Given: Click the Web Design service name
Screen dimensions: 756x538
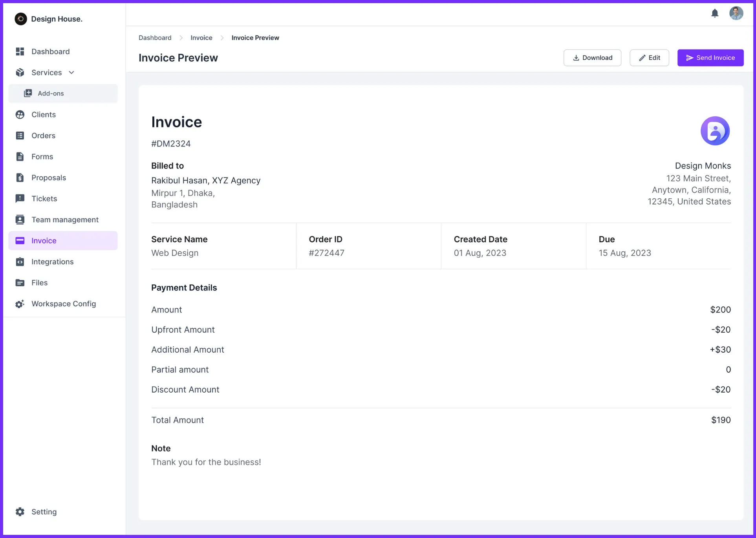Looking at the screenshot, I should point(175,253).
